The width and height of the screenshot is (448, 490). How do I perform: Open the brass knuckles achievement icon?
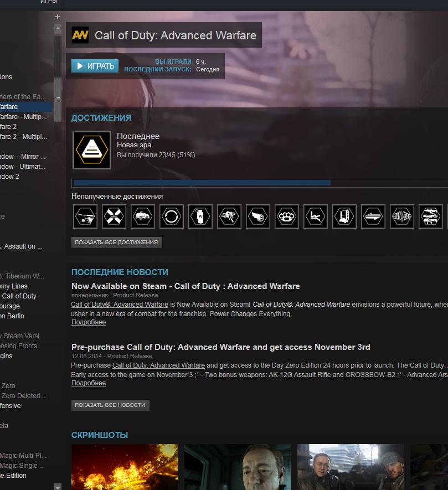coord(287,216)
